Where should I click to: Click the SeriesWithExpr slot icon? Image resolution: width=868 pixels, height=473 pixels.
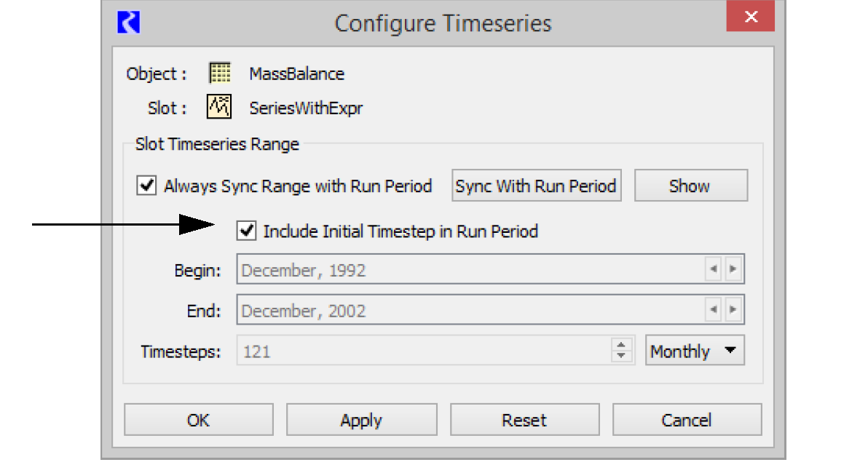click(x=219, y=108)
